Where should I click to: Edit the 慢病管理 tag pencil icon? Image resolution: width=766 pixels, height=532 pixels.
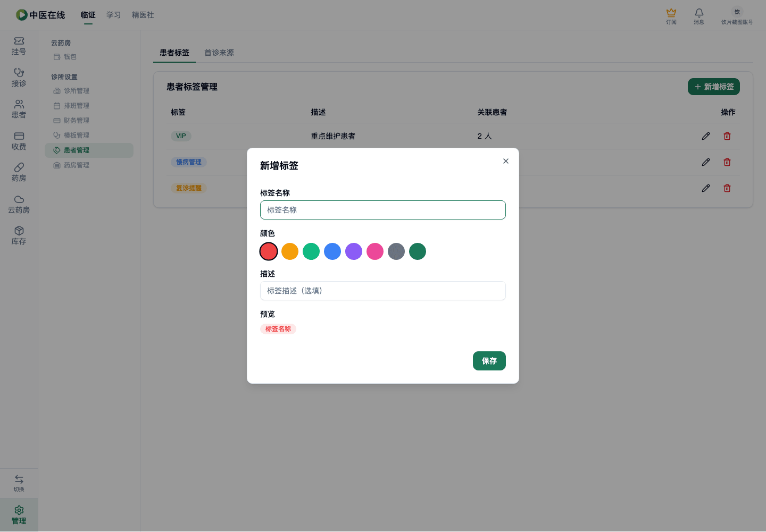coord(706,162)
